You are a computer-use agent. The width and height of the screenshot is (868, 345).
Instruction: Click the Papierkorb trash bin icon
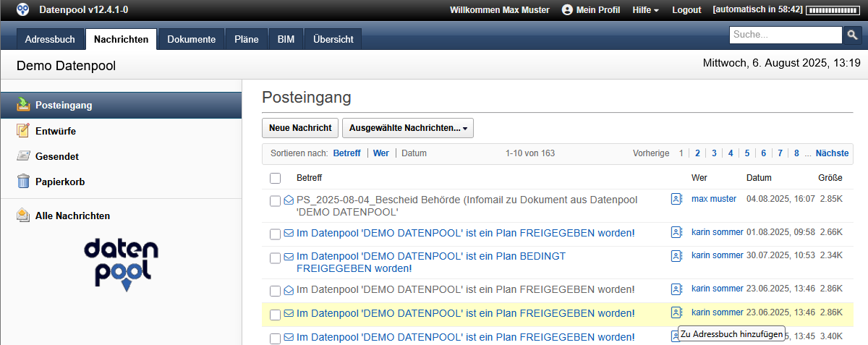(23, 182)
